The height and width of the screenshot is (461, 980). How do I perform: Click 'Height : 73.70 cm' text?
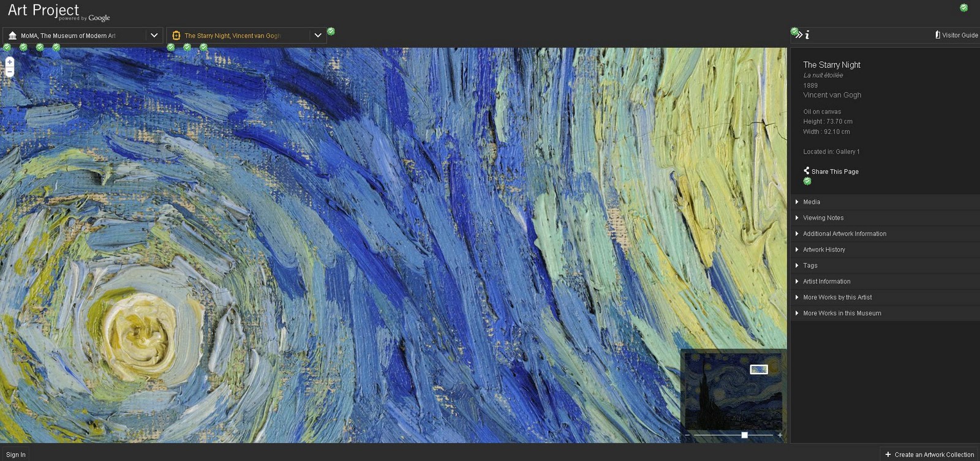(x=827, y=122)
